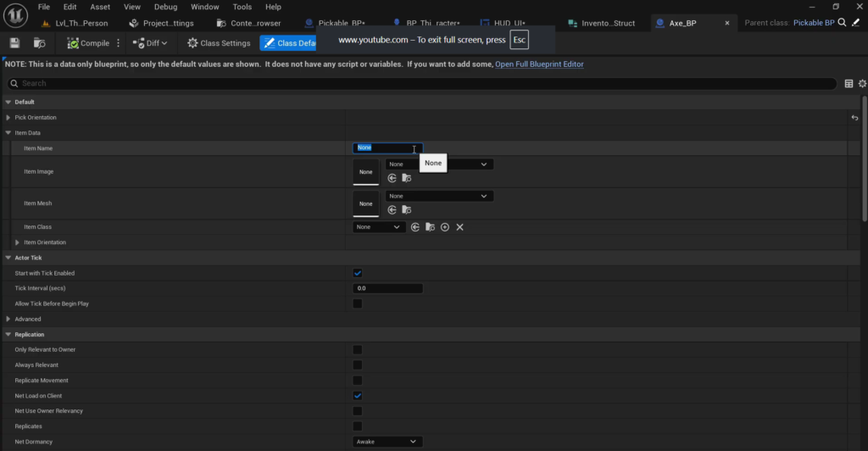
Task: Collapse the Default category
Action: pyautogui.click(x=8, y=103)
